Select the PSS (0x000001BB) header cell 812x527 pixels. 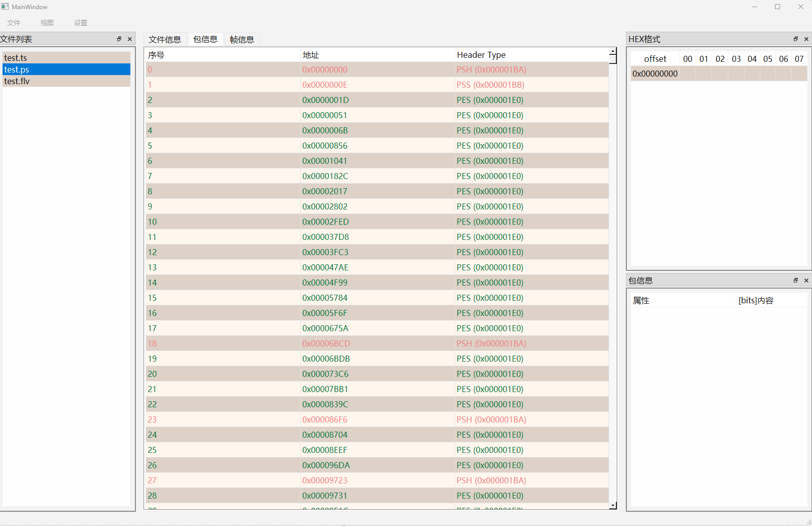coord(532,85)
